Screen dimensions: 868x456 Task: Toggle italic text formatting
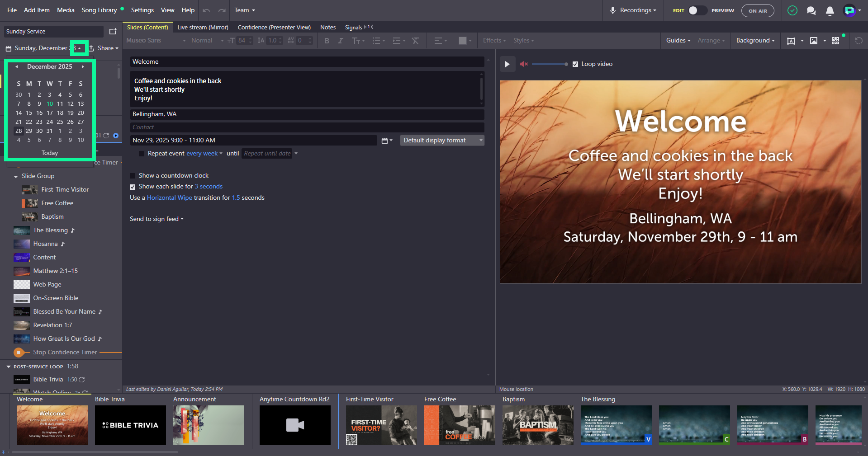[340, 41]
